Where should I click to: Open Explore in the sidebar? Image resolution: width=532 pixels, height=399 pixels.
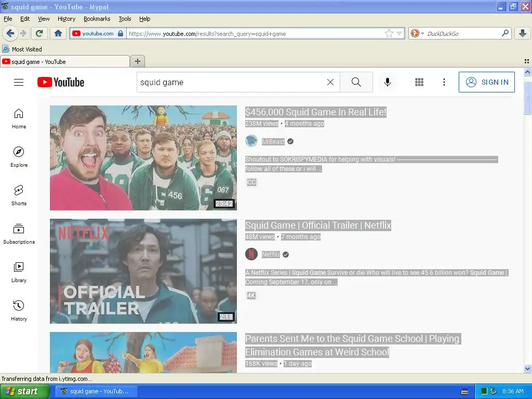pos(19,157)
